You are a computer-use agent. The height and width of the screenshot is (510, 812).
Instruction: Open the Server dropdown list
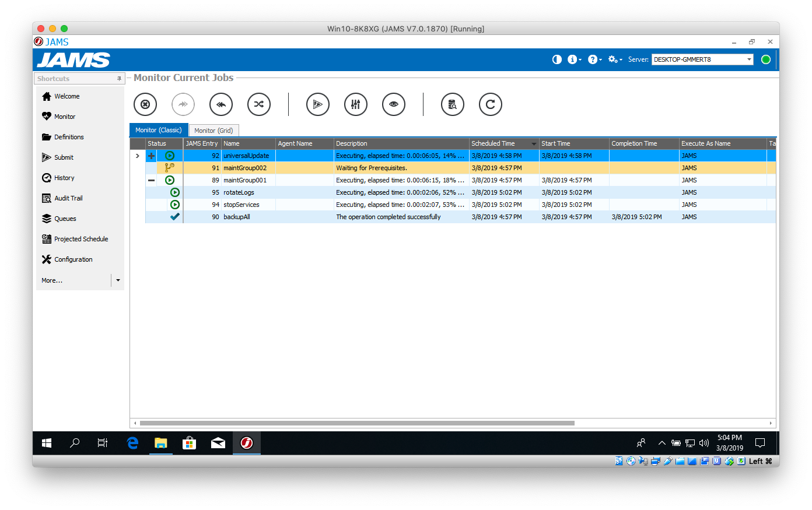749,59
